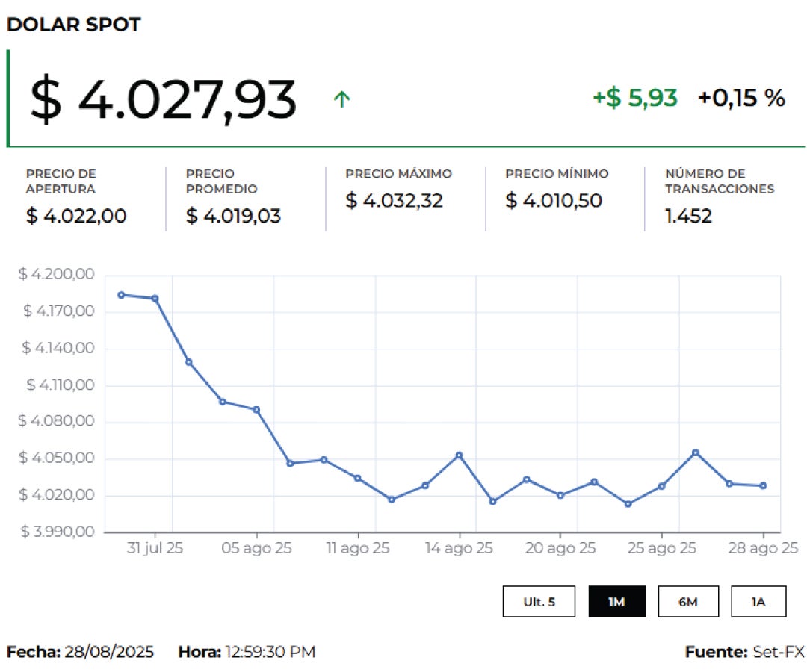Click the transactions count 1.452
This screenshot has height=672, width=807.
[x=688, y=217]
